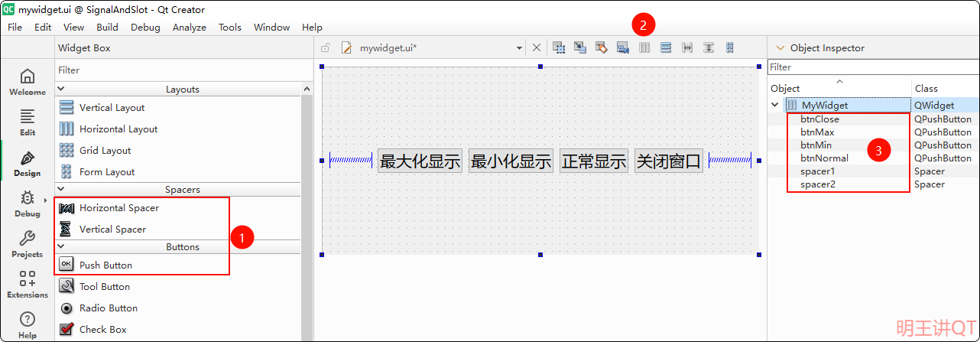Collapse the Spacers category
The width and height of the screenshot is (980, 342).
tap(61, 189)
